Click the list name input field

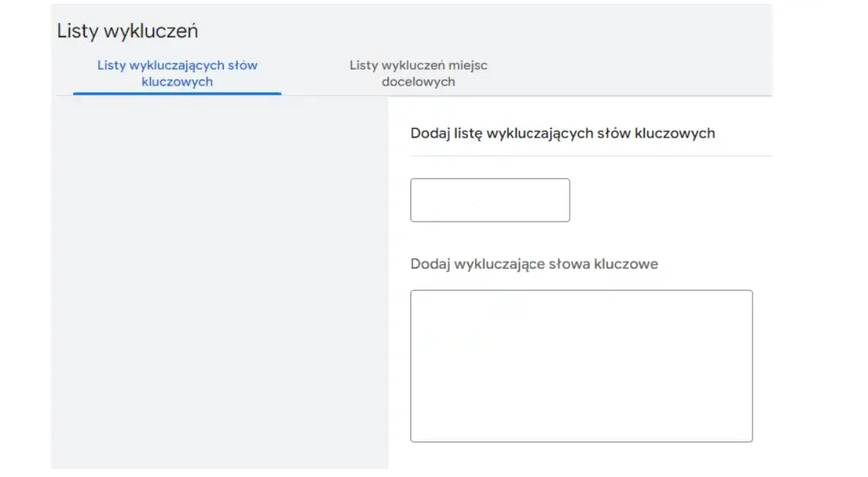click(490, 200)
